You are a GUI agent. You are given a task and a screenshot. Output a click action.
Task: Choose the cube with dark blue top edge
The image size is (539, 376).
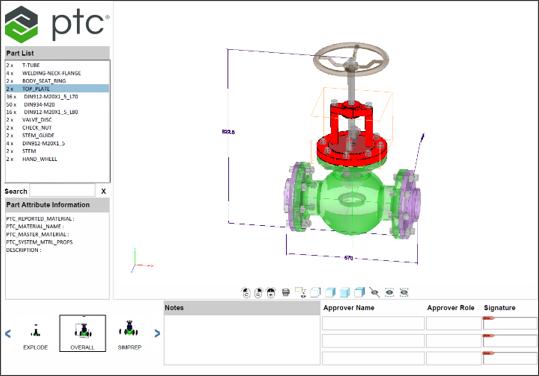tap(360, 292)
